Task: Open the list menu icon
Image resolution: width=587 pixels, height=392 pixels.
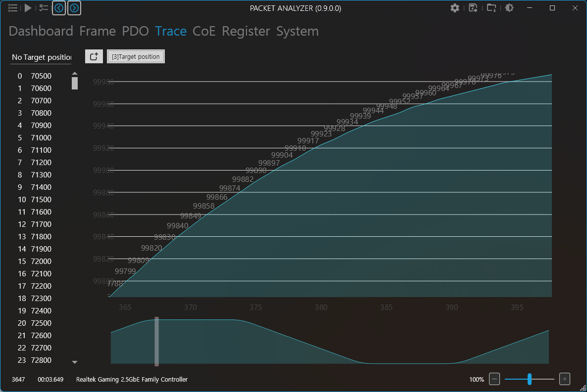Action: point(13,8)
